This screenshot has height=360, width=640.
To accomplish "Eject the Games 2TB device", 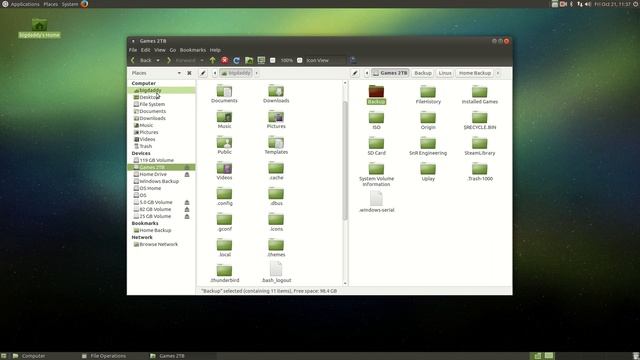I will (x=187, y=167).
